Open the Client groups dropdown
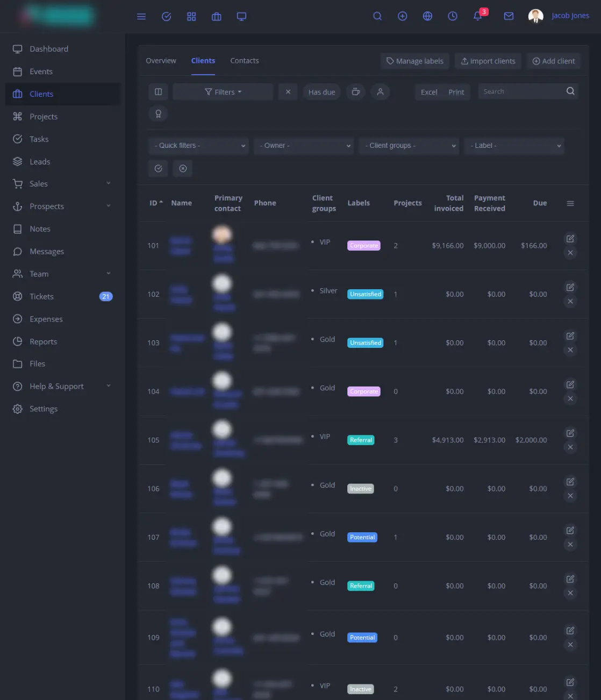The image size is (601, 700). [x=409, y=146]
